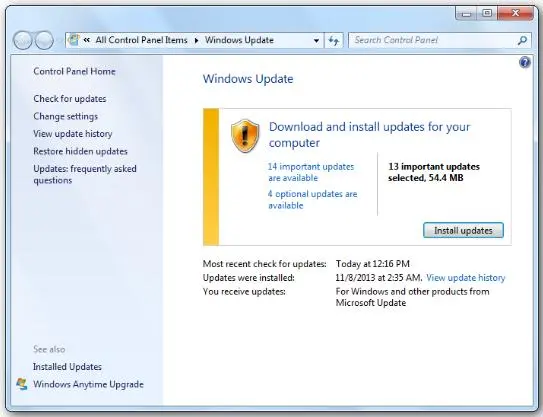This screenshot has height=417, width=543.
Task: Click the '11/8/2013 at 2:35 AM' text
Action: pyautogui.click(x=379, y=278)
